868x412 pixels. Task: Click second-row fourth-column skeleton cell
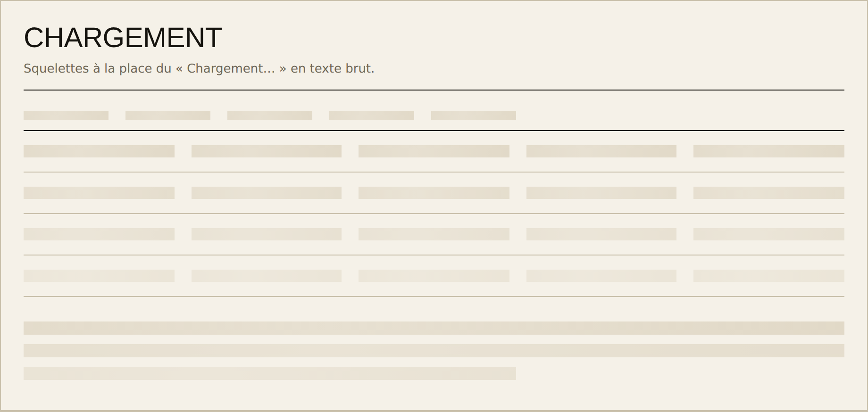[x=601, y=193]
